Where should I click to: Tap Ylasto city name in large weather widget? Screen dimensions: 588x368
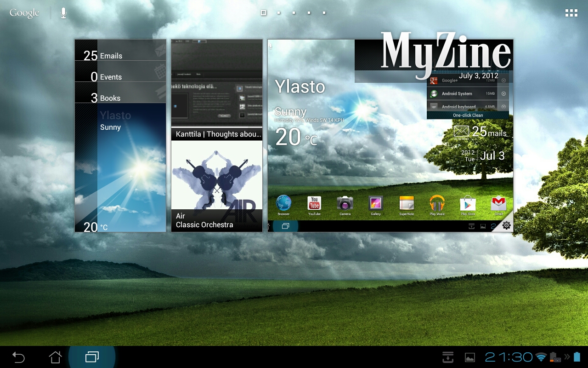(300, 87)
